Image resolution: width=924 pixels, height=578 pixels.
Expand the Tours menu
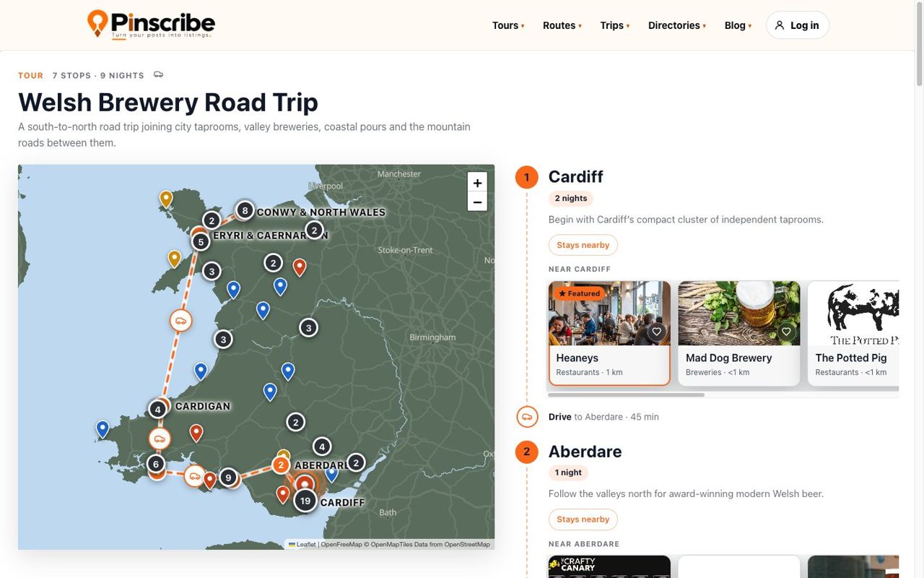[x=508, y=25]
